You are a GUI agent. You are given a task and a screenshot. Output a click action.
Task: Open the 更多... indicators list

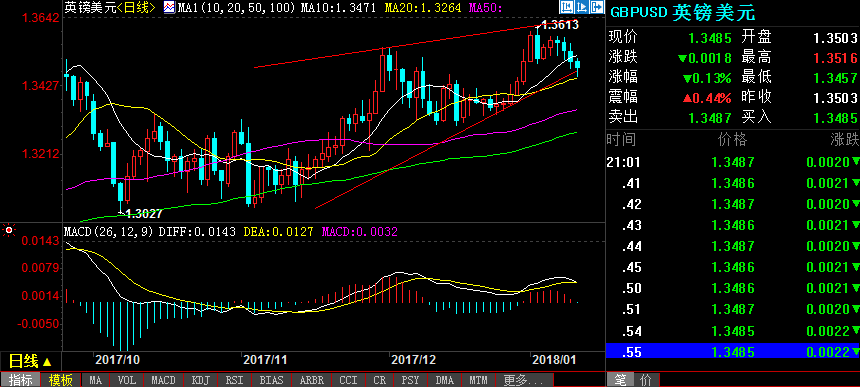pos(524,380)
